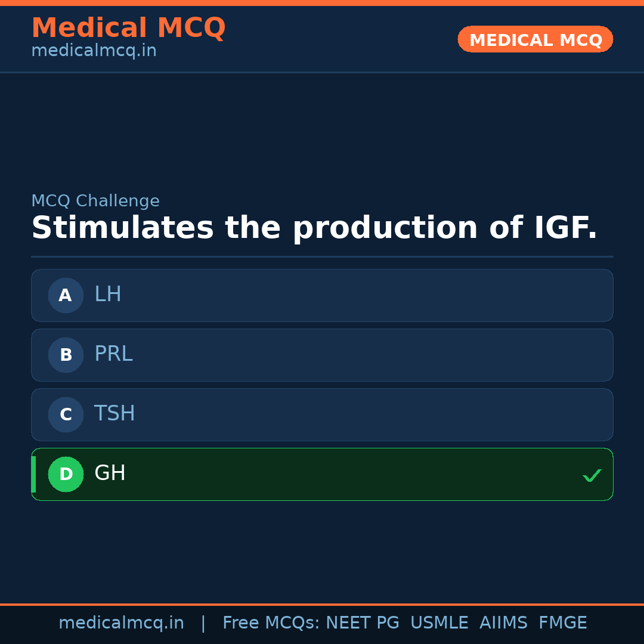Choose the LH answer label
The width and height of the screenshot is (644, 644).
(x=108, y=295)
